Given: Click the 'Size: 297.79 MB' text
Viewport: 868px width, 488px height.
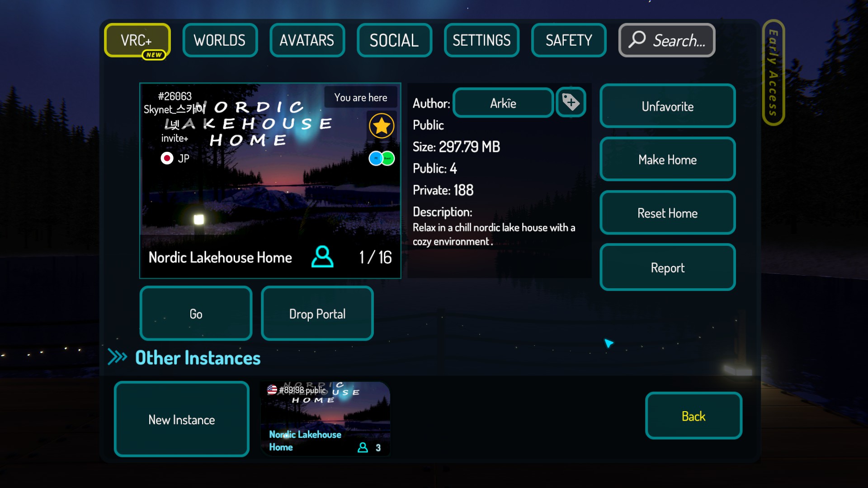Looking at the screenshot, I should pos(457,147).
